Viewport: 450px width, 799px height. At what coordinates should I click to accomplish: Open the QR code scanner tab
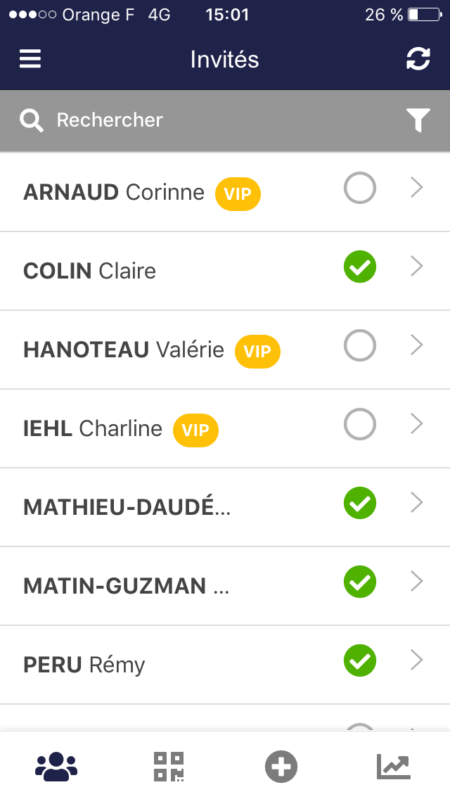169,766
